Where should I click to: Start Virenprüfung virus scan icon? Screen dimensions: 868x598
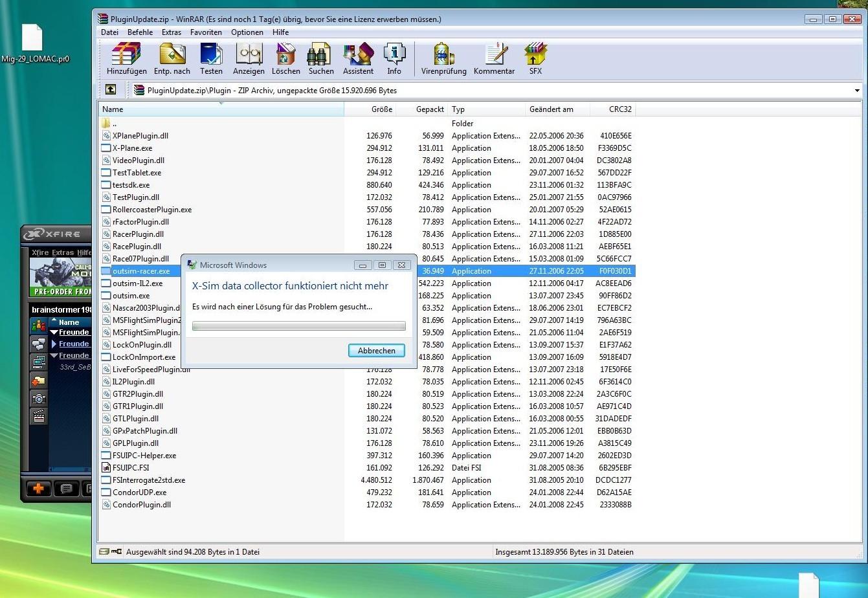click(x=443, y=60)
